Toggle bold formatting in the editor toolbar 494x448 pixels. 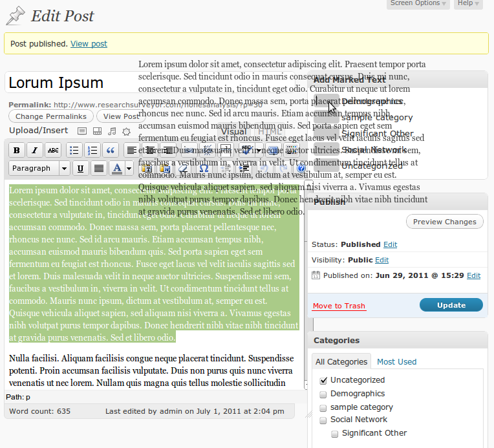coord(16,151)
